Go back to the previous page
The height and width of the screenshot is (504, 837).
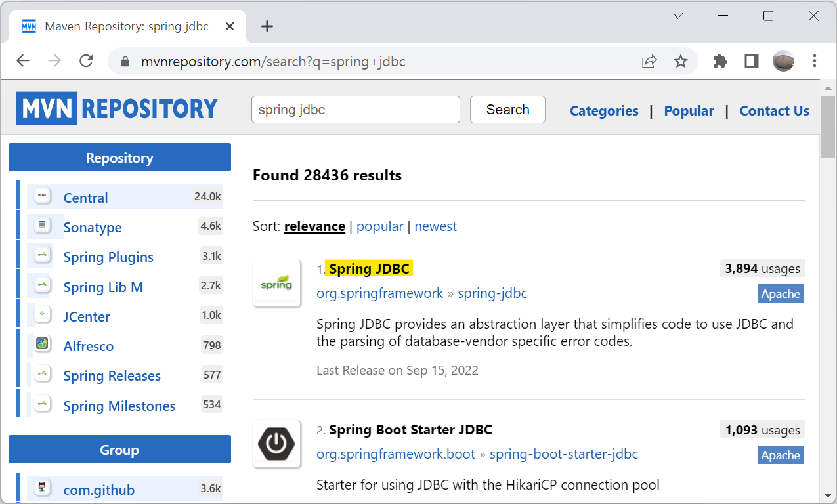(23, 61)
